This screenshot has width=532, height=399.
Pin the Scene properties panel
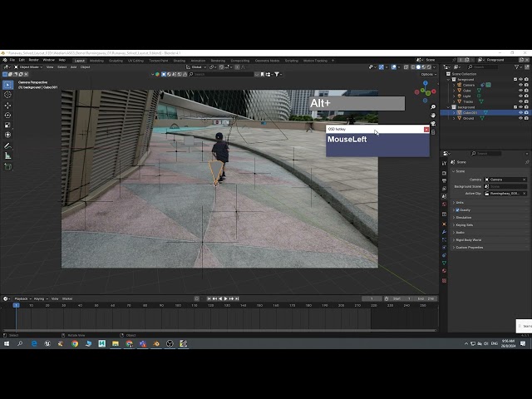point(527,162)
